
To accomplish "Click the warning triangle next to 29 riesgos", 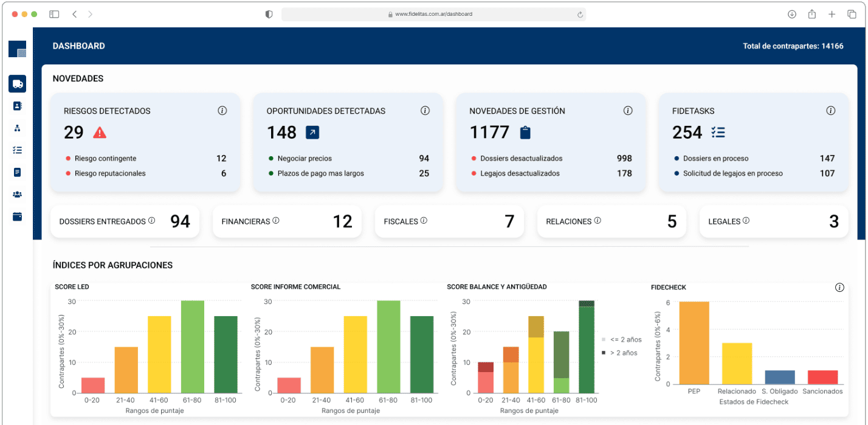I will coord(100,132).
